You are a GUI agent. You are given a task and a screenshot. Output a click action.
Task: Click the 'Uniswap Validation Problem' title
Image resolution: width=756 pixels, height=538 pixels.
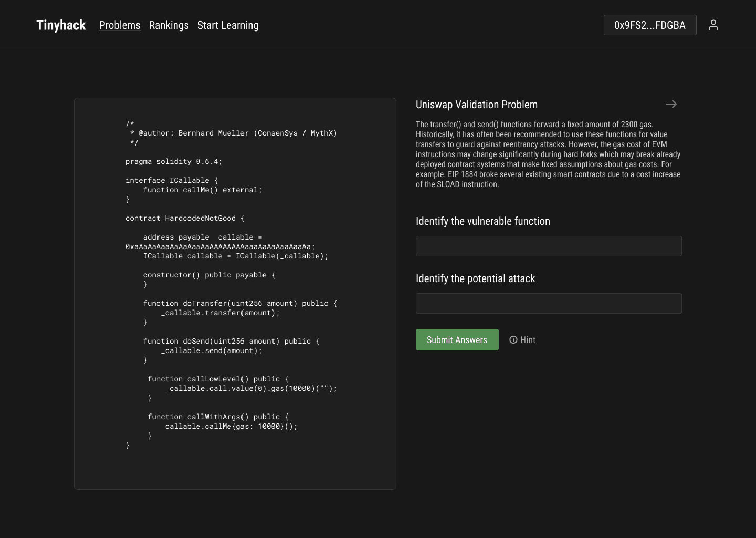[477, 105]
